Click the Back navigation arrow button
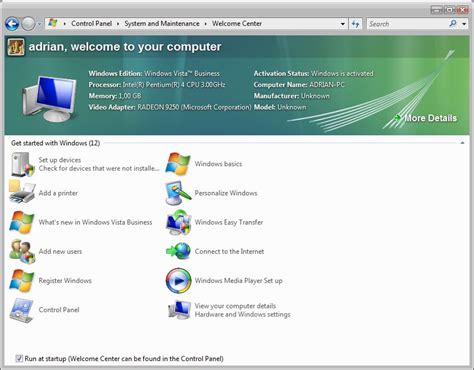474x370 pixels. (x=12, y=24)
